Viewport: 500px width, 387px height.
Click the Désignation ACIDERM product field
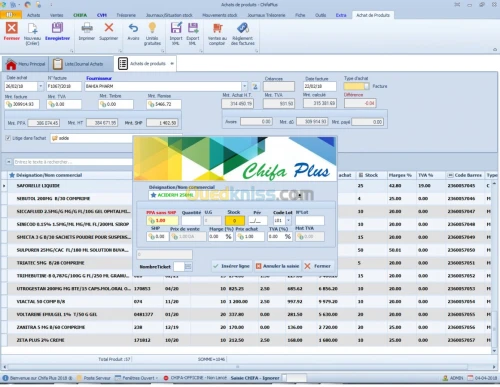coord(226,195)
